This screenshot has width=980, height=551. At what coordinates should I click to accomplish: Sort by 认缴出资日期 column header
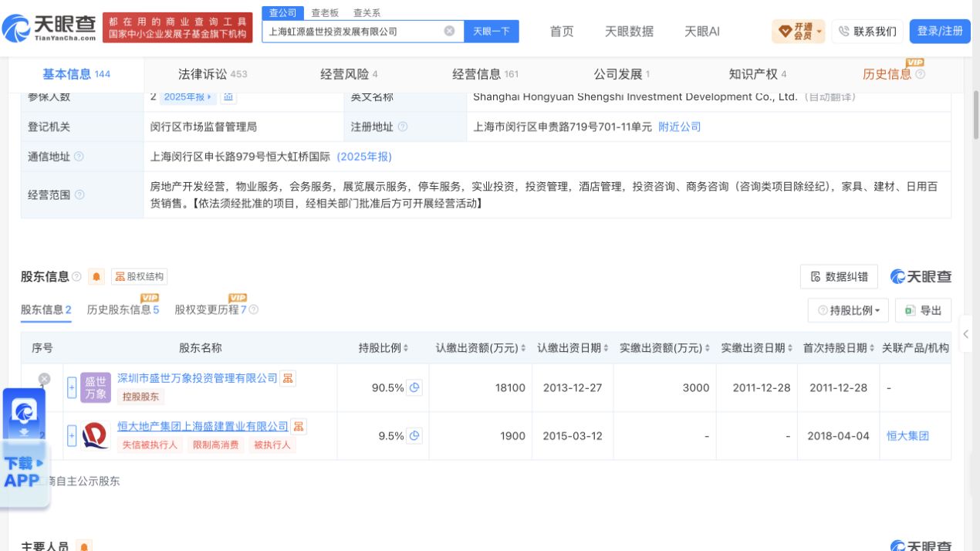coord(573,348)
